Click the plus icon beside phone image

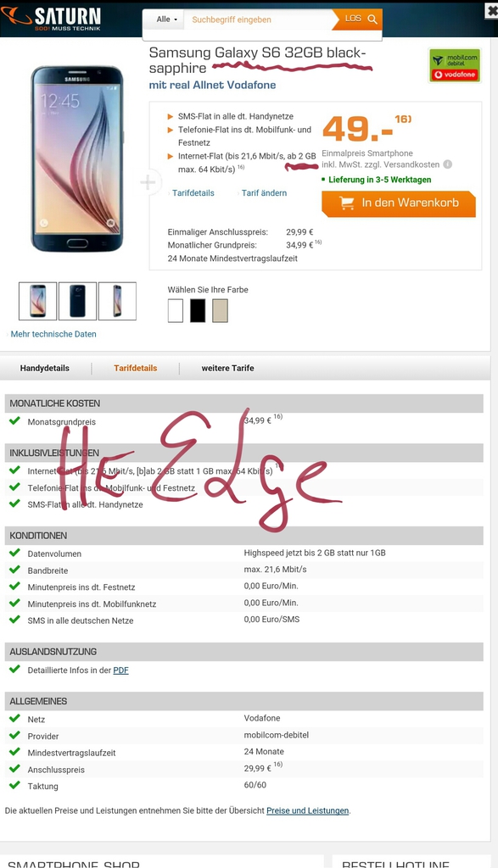click(148, 183)
